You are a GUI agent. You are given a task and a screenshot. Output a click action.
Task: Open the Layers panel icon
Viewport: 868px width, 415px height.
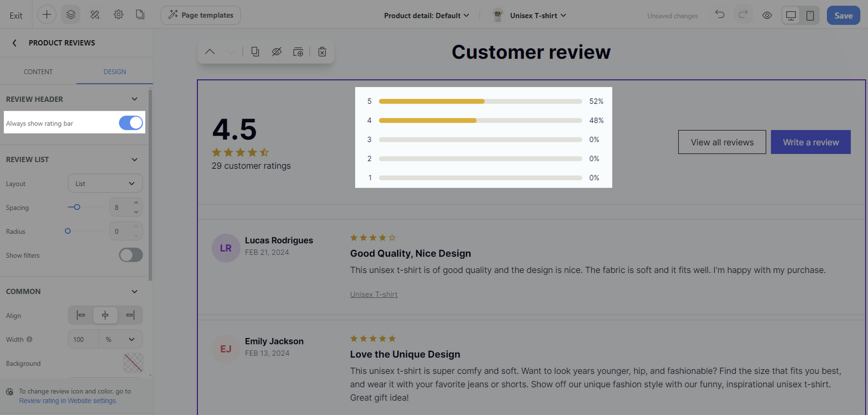[71, 15]
